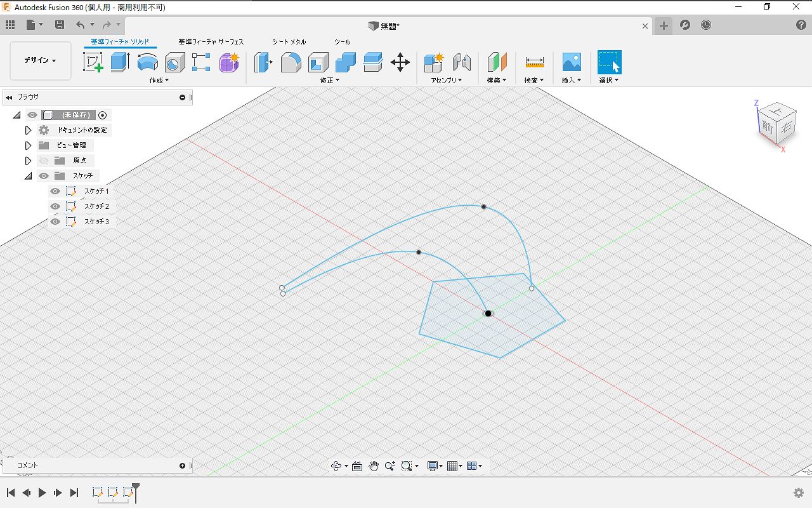Close the 無題 document tab
Viewport: 812px width, 508px height.
coord(645,26)
